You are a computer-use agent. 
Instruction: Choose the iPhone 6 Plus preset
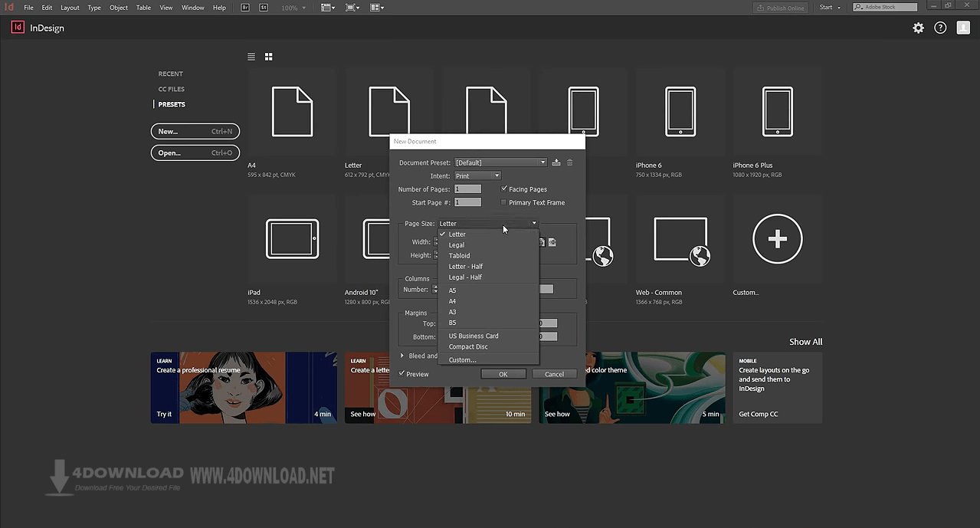[x=778, y=112]
